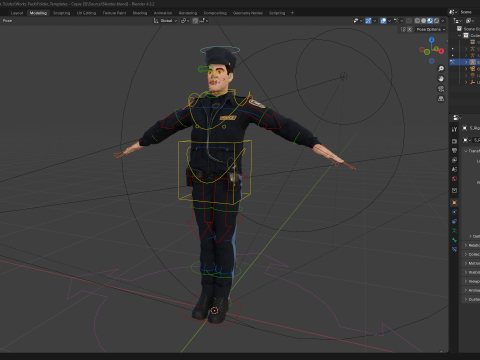Open the Texture Paint workspace tab
This screenshot has height=360, width=480.
[114, 13]
